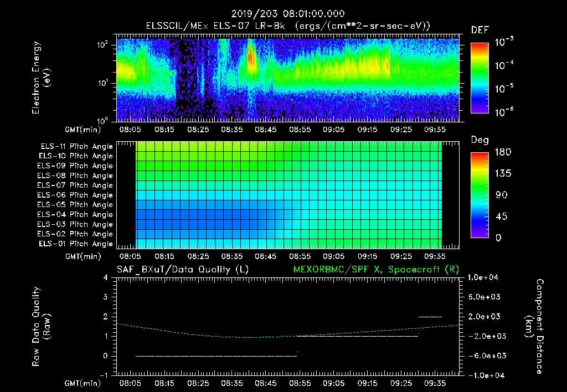Click the 1.0e+04 right axis value

pyautogui.click(x=483, y=277)
